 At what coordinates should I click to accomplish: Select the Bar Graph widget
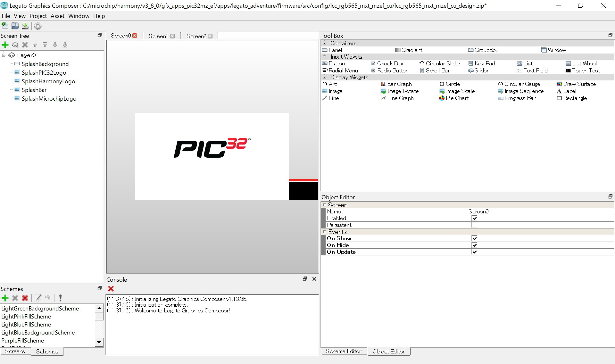click(396, 84)
